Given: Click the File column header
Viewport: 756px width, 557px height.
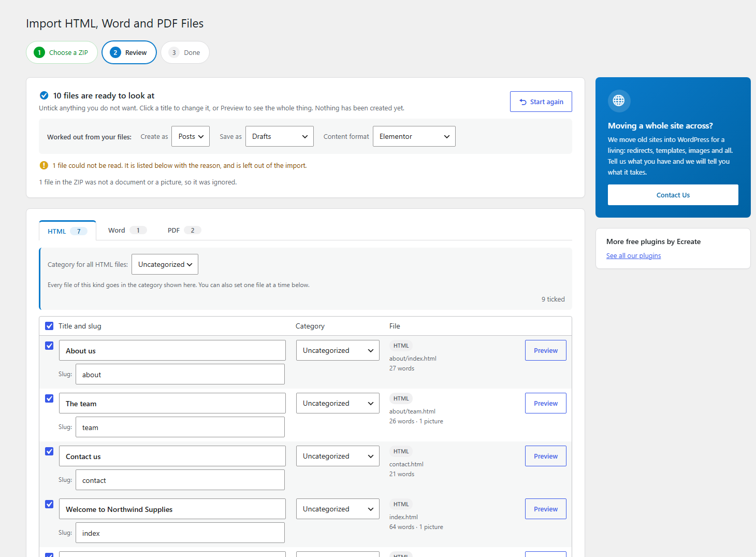Looking at the screenshot, I should pos(395,326).
